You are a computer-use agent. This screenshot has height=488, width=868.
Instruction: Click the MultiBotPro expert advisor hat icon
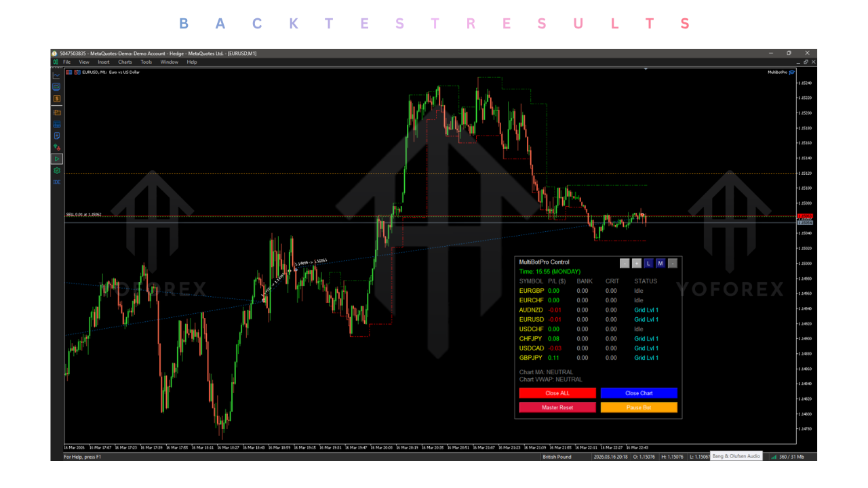pos(791,72)
